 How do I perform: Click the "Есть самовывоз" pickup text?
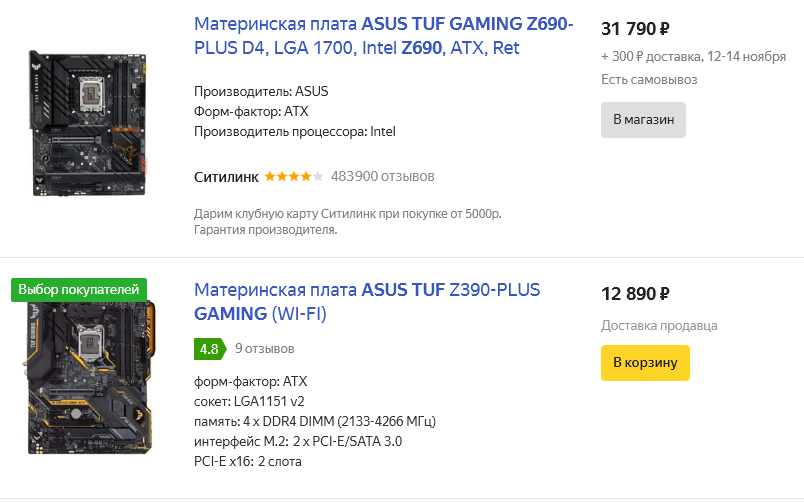[649, 79]
